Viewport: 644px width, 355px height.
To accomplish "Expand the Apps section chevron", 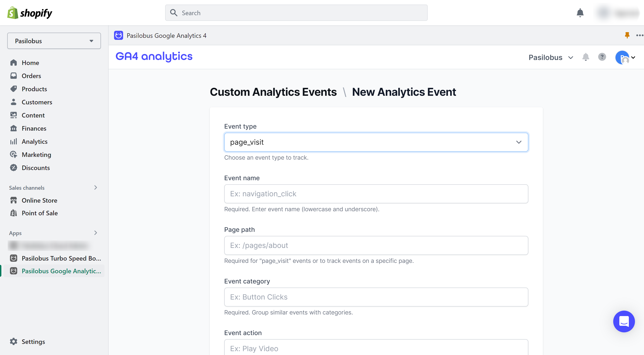I will pyautogui.click(x=95, y=233).
